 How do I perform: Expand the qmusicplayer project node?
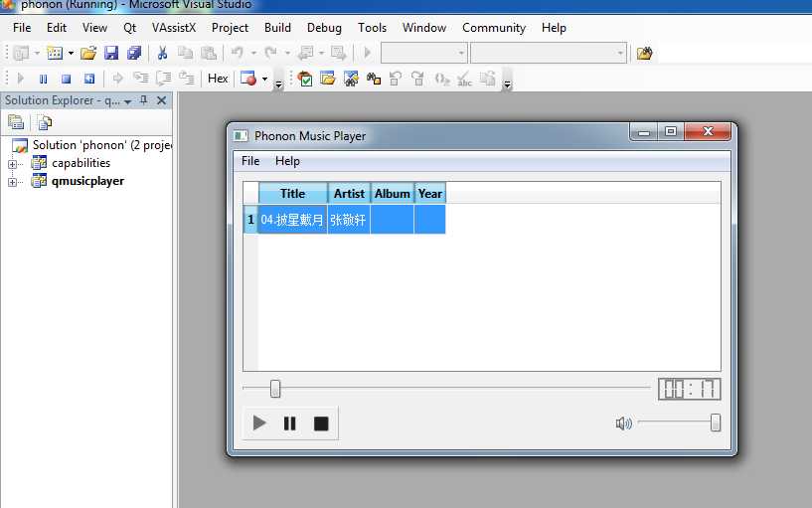[12, 182]
